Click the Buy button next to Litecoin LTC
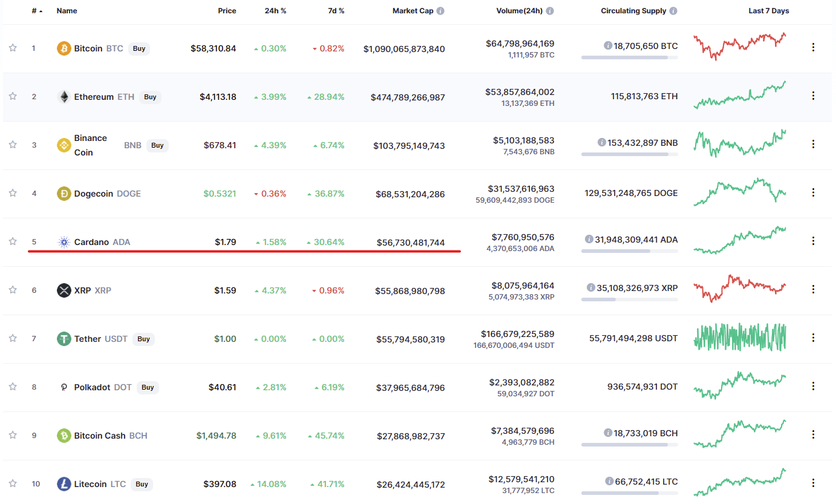Image resolution: width=836 pixels, height=504 pixels. coord(142,484)
